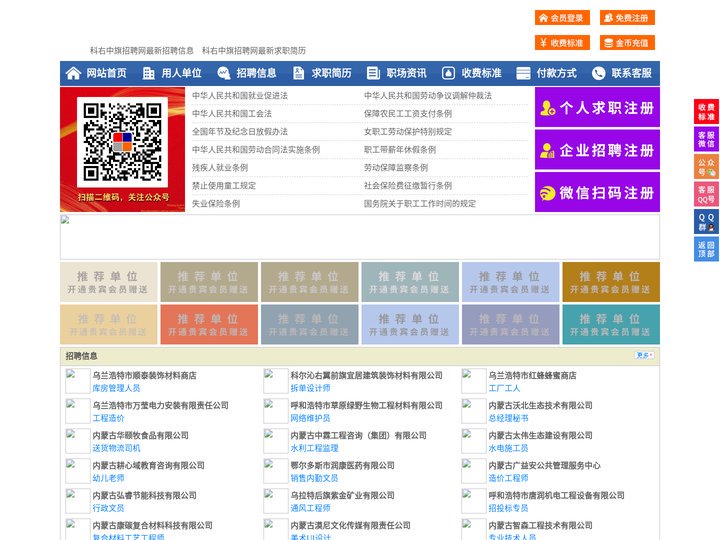Open the 金币充值 button

[627, 43]
